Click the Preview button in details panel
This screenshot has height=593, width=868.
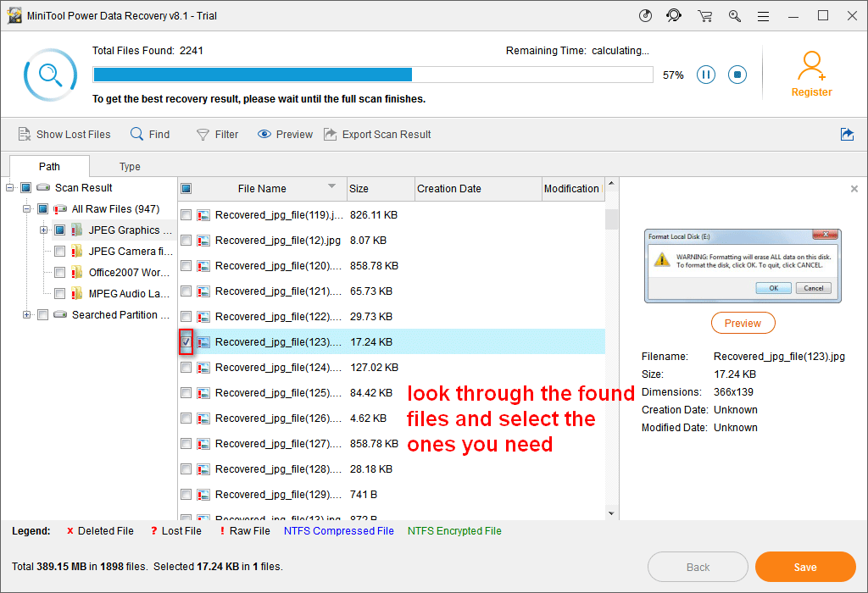point(743,323)
